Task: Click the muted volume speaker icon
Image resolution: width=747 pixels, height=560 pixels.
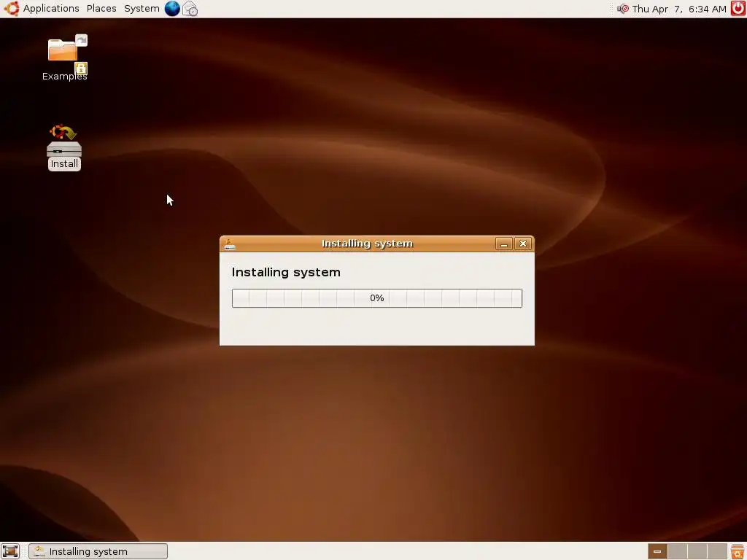Action: (623, 9)
